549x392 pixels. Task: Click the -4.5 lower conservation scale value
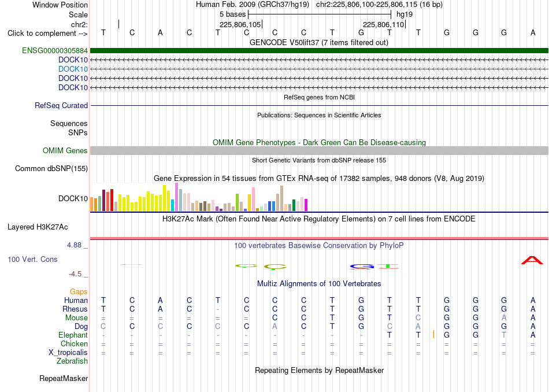point(75,274)
